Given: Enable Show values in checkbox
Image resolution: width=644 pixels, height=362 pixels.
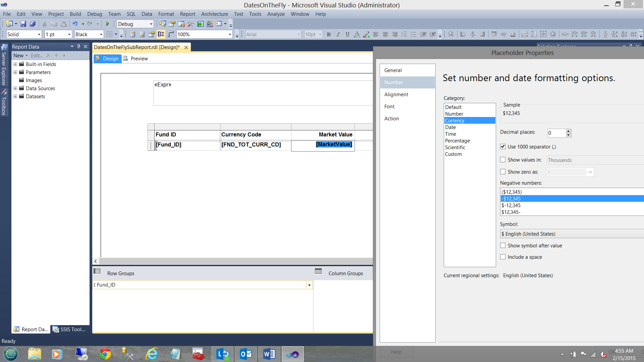Looking at the screenshot, I should pyautogui.click(x=503, y=160).
